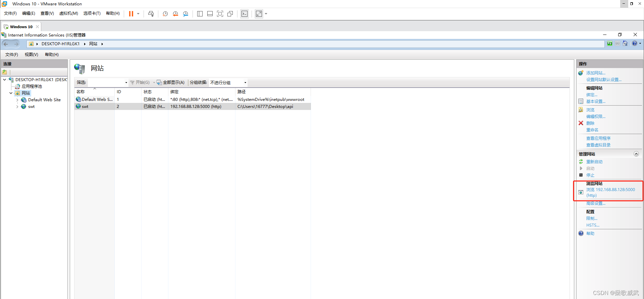Open the VMware 编辑(E) menu
The image size is (644, 299).
pyautogui.click(x=29, y=13)
